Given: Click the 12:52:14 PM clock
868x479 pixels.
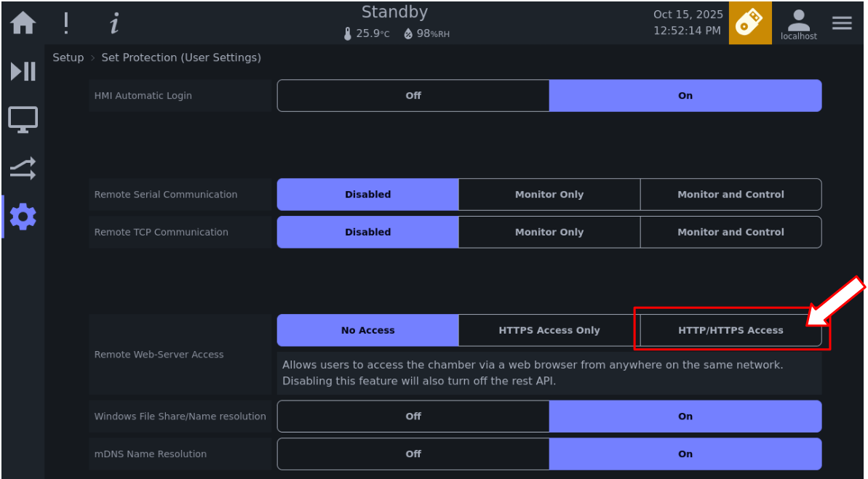Looking at the screenshot, I should click(x=687, y=31).
